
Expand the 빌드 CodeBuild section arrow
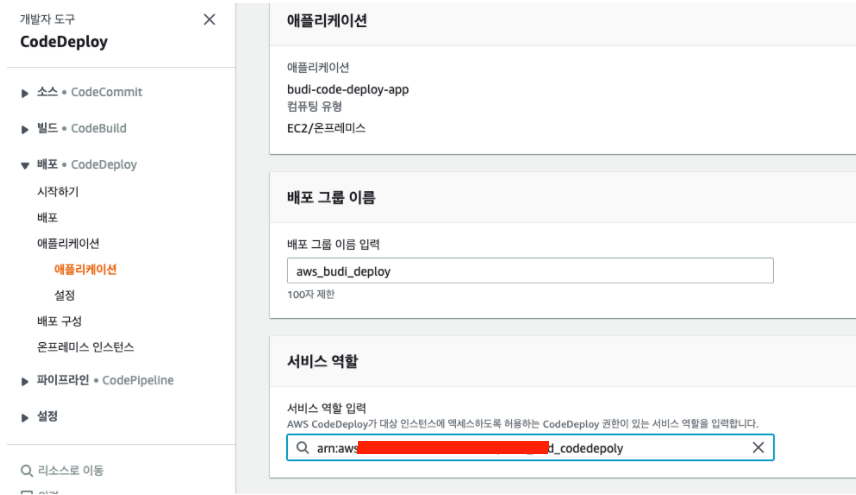click(25, 129)
